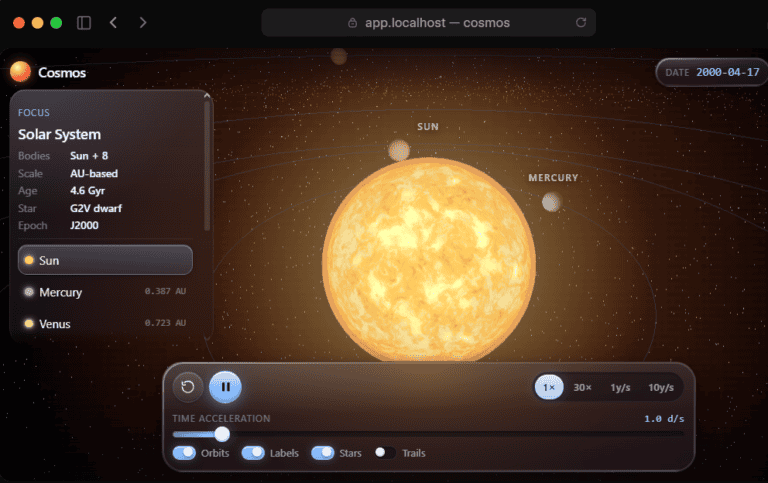Click the 0.387 AU Mercury distance

click(165, 291)
